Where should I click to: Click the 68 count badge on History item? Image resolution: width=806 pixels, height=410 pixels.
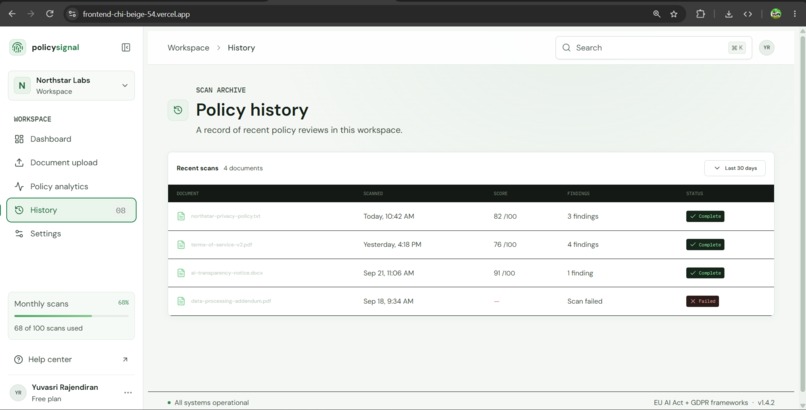(x=121, y=210)
